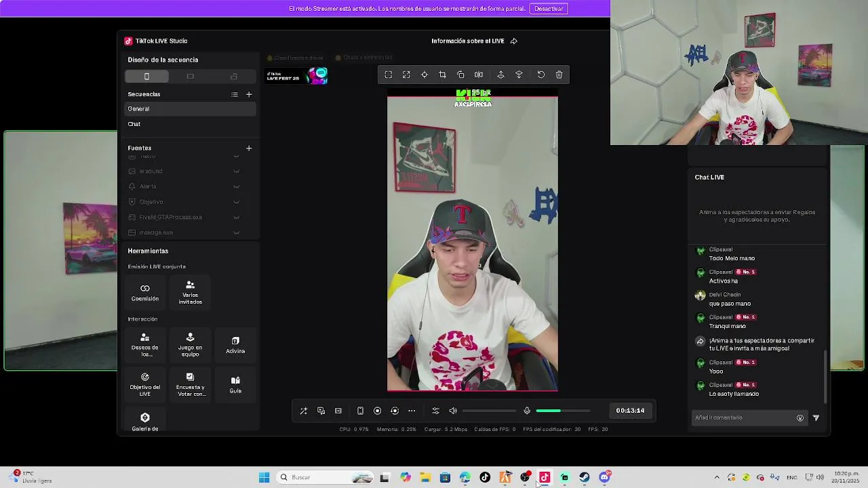Open the Windows Start menu
Viewport: 868px width, 488px height.
tap(264, 477)
